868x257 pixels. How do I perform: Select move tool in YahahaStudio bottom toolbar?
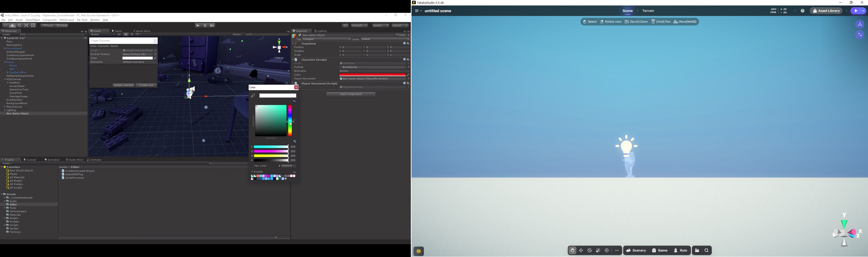tap(581, 251)
